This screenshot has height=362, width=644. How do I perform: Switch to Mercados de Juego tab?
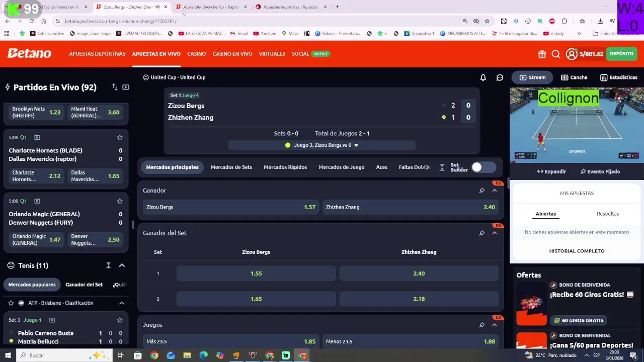(342, 167)
